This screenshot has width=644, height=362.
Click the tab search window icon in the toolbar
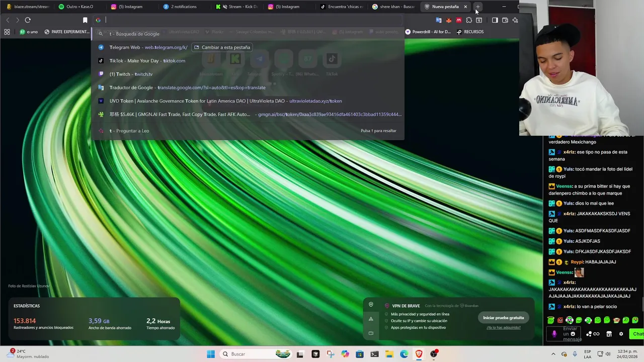(479, 20)
